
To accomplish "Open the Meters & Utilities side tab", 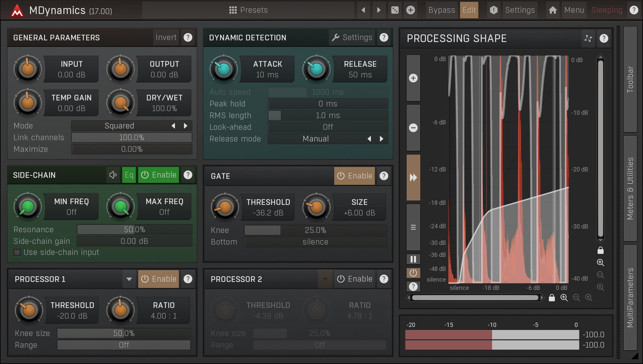I will click(x=630, y=189).
